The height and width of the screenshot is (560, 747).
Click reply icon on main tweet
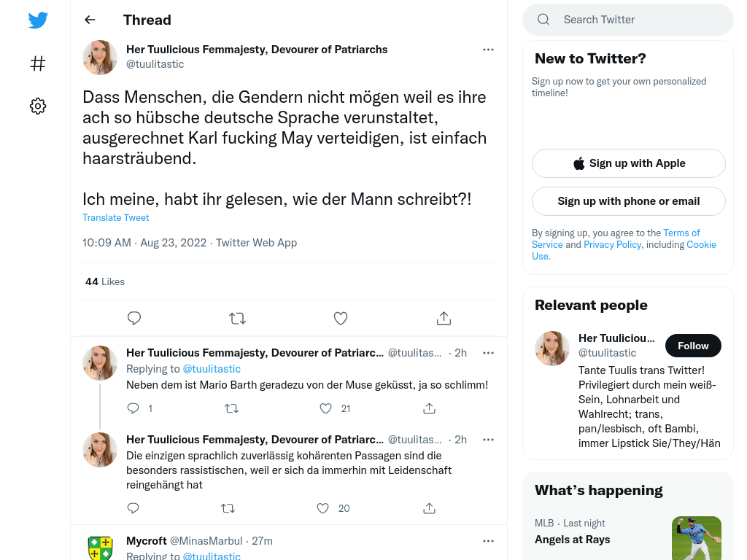[134, 318]
